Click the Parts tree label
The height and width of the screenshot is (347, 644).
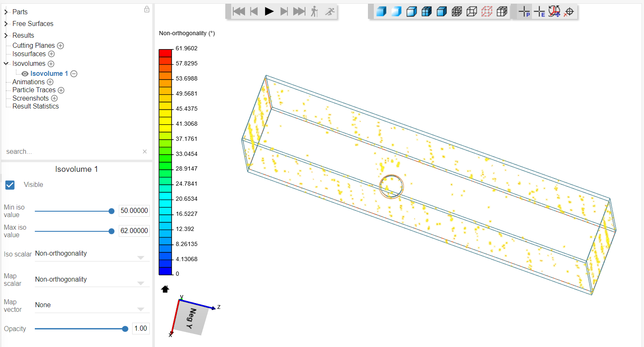point(20,12)
